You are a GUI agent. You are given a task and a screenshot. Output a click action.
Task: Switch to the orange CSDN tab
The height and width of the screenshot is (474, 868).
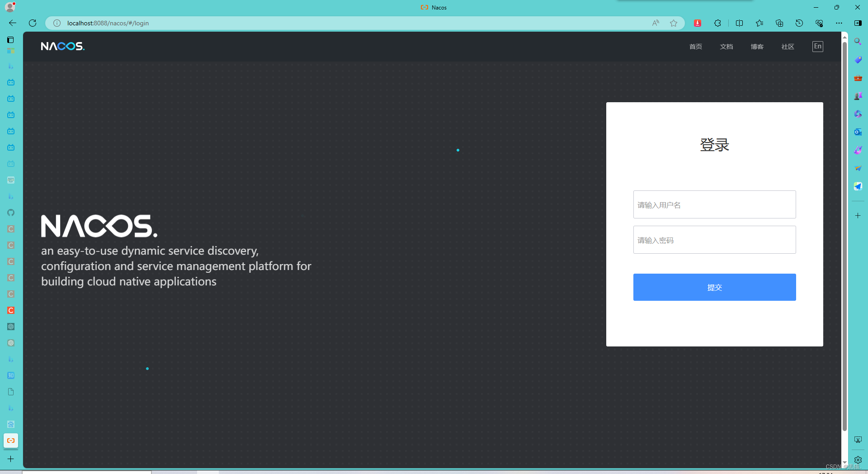coord(11,310)
